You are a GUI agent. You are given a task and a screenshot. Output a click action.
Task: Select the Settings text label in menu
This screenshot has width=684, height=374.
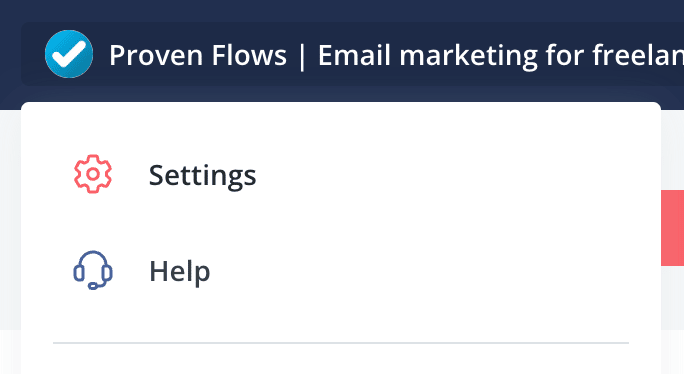click(x=202, y=175)
